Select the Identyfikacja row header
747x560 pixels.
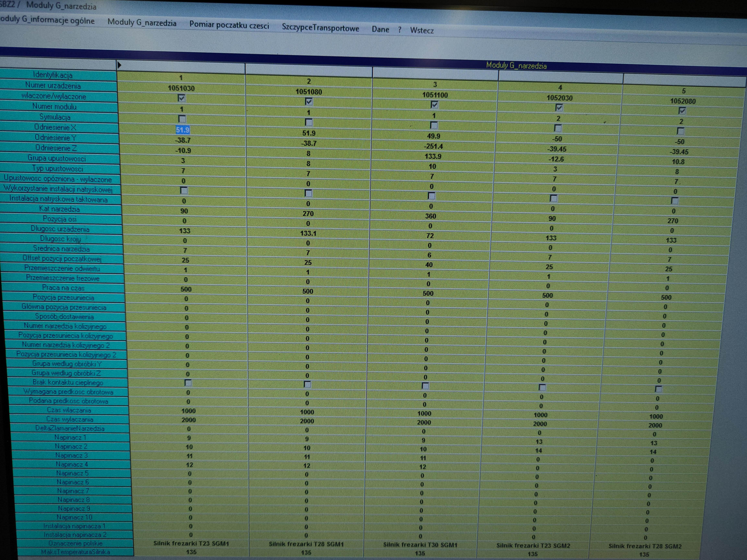(53, 75)
